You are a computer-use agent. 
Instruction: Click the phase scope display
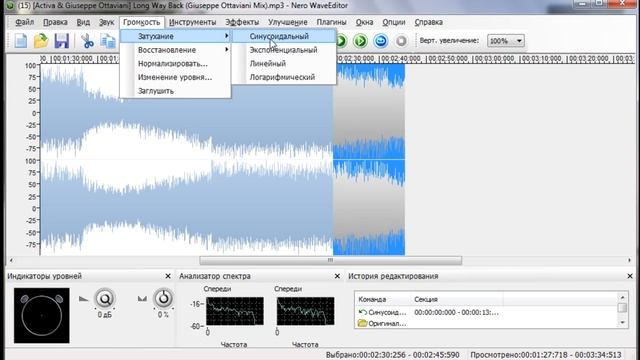pyautogui.click(x=42, y=316)
